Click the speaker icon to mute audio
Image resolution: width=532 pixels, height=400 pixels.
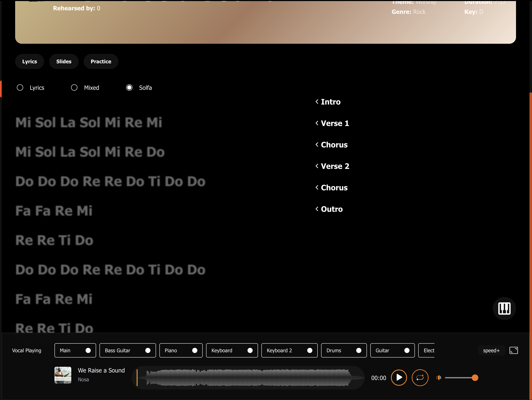(438, 377)
